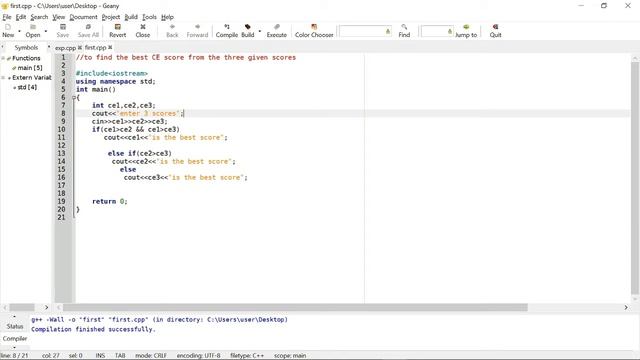Switch to the Compiler message tab
Viewport: 640px width, 360px height.
15,339
